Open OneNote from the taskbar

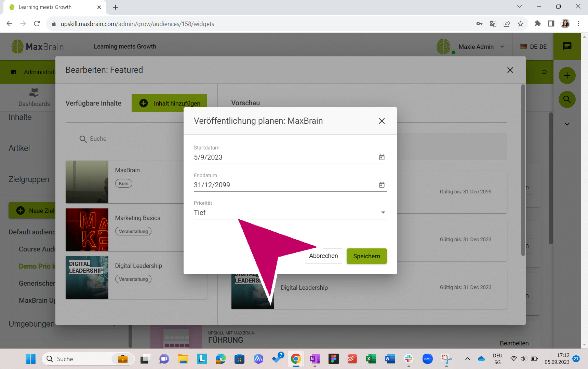[x=315, y=359]
